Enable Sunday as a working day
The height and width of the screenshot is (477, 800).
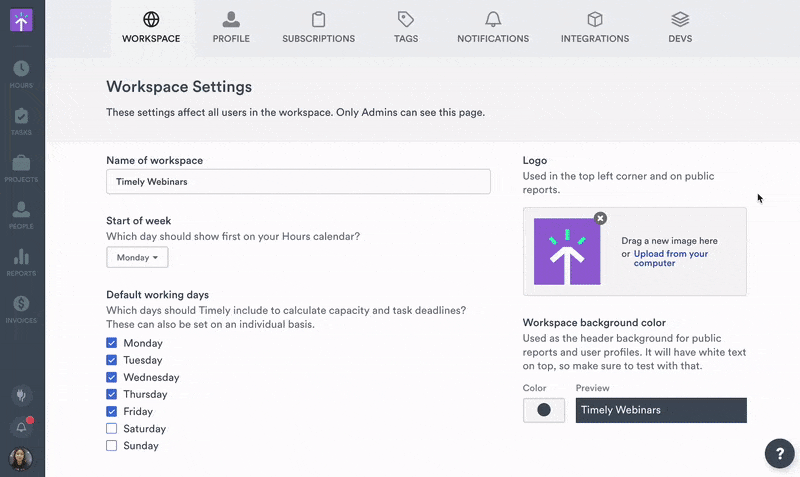(x=112, y=446)
